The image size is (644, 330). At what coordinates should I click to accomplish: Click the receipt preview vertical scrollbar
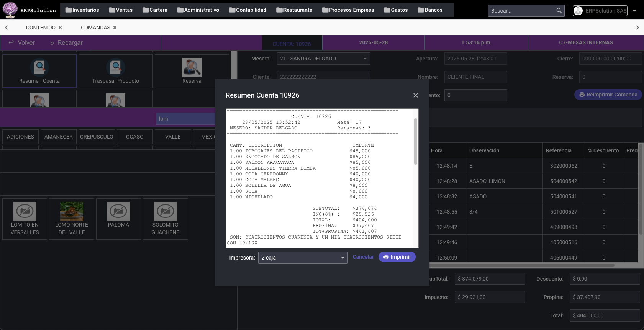coord(415,142)
